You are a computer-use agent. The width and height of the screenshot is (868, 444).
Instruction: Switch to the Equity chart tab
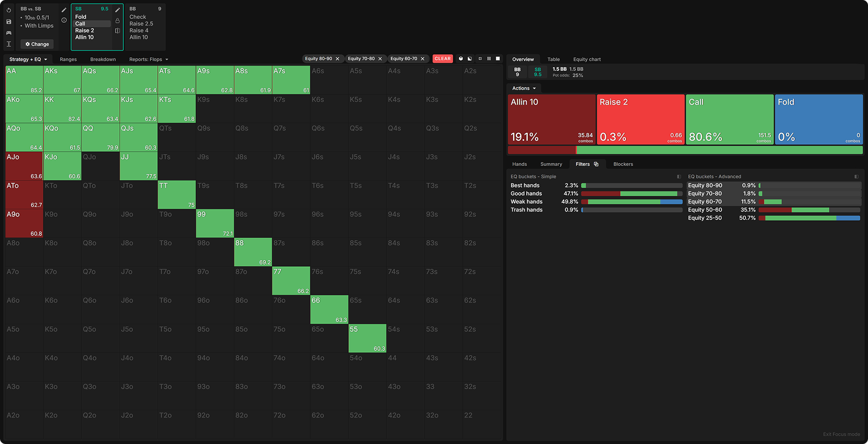[586, 60]
